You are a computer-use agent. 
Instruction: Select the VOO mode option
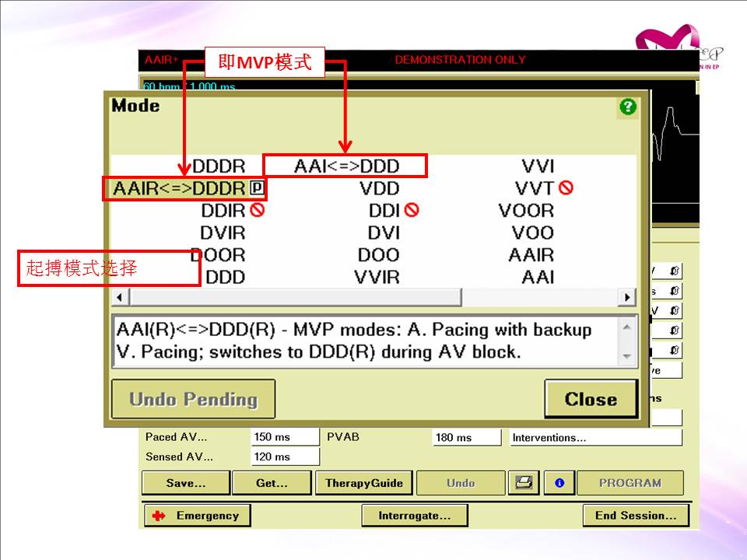coord(532,233)
